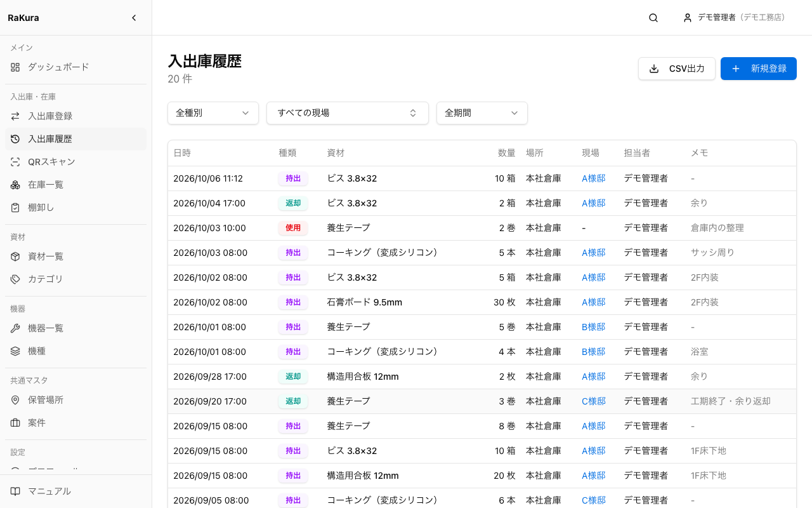This screenshot has height=508, width=812.
Task: Click the 棚卸し clipboard icon
Action: [15, 208]
